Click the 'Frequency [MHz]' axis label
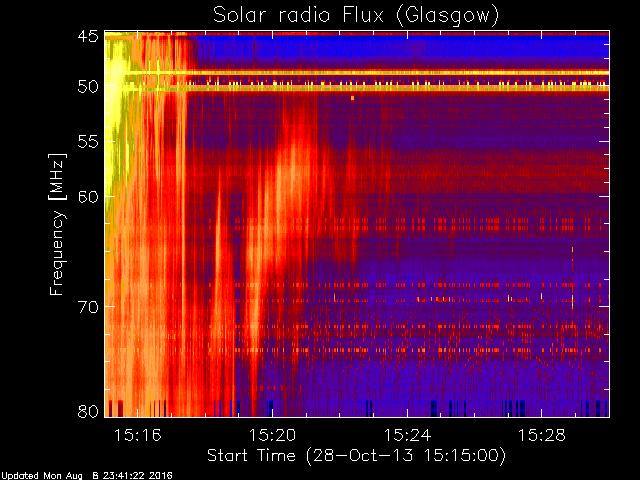The image size is (640, 480). pyautogui.click(x=58, y=224)
